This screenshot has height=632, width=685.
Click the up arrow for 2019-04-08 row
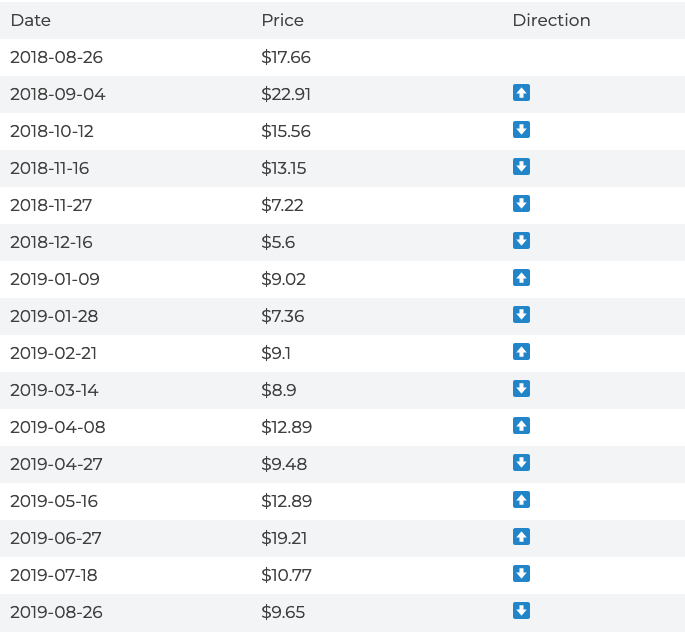[x=521, y=426]
